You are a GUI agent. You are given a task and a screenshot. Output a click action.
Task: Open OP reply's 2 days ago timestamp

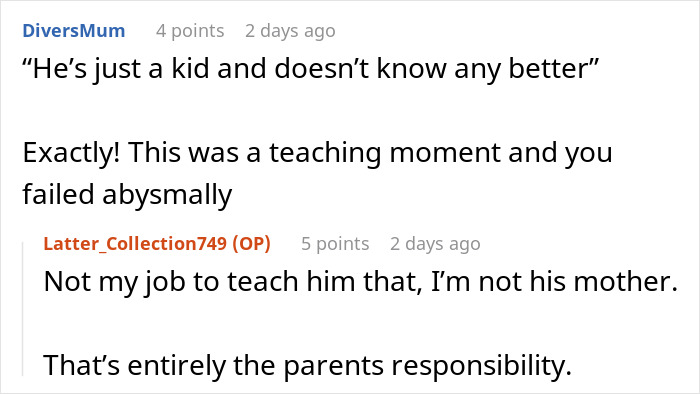click(x=435, y=244)
